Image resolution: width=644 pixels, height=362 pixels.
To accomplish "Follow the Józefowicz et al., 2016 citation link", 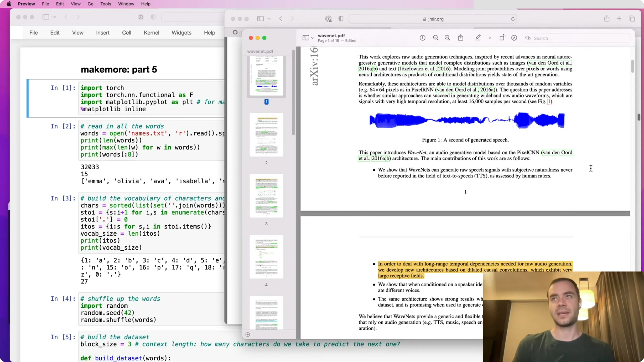I will click(425, 69).
